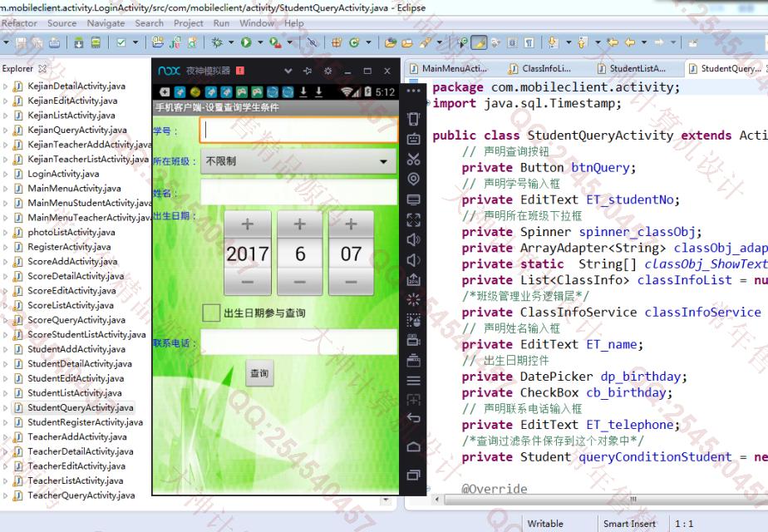The width and height of the screenshot is (768, 532).
Task: Expand KejianDetailActivity.java tree node
Action: tap(5, 86)
